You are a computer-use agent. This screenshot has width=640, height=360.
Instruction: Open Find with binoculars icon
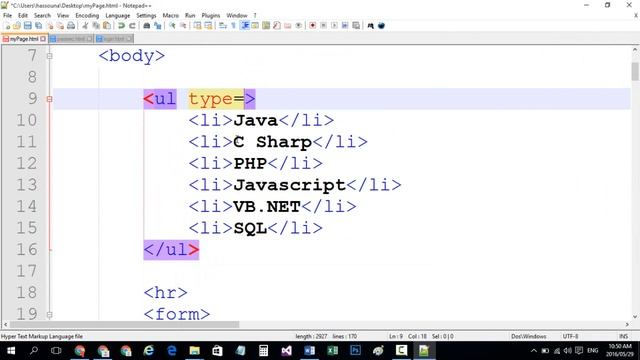147,26
